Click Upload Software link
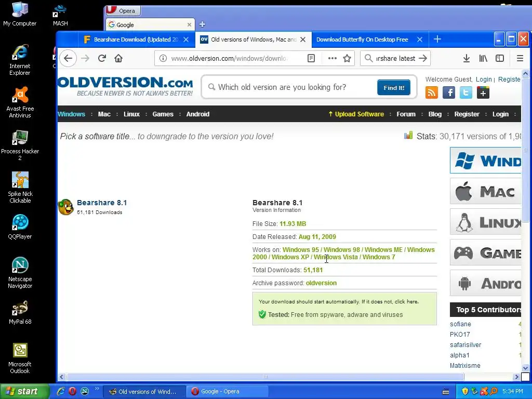The image size is (532, 399). 356,114
